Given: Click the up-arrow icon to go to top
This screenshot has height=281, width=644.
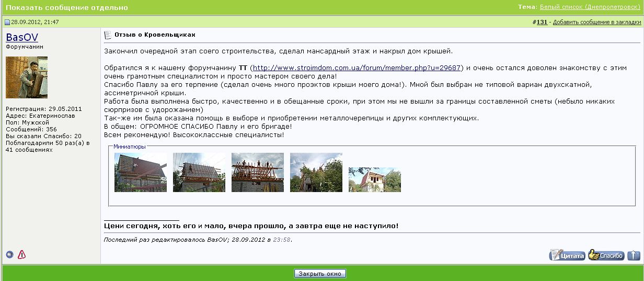Looking at the screenshot, I should click(x=634, y=255).
